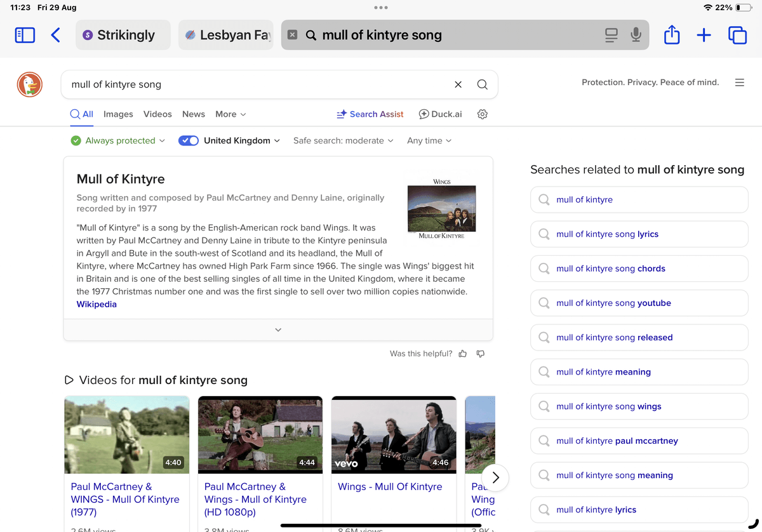The width and height of the screenshot is (762, 532).
Task: Click the DuckDuckGo logo
Action: click(x=29, y=84)
